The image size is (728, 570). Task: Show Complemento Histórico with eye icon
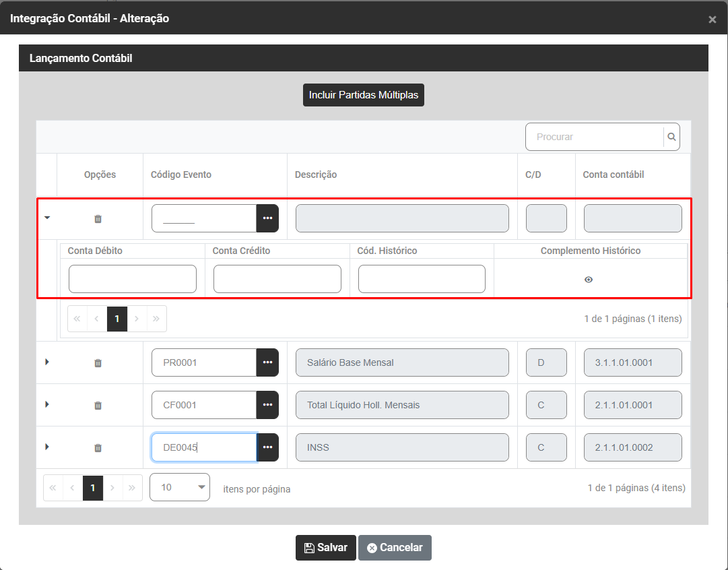click(x=589, y=280)
